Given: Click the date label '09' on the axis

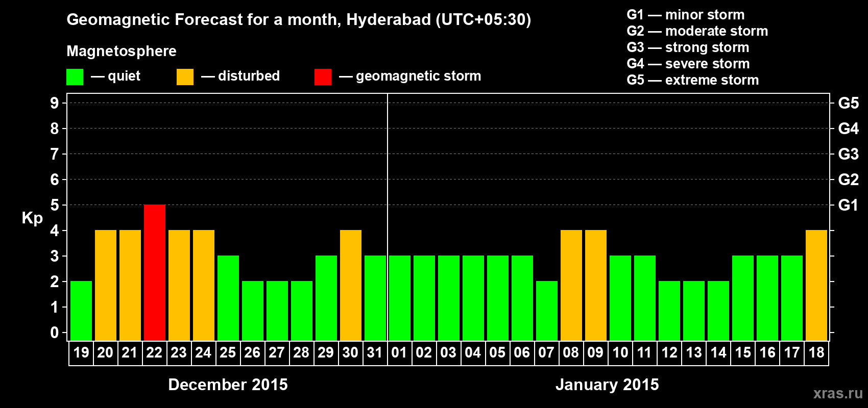Looking at the screenshot, I should 596,352.
